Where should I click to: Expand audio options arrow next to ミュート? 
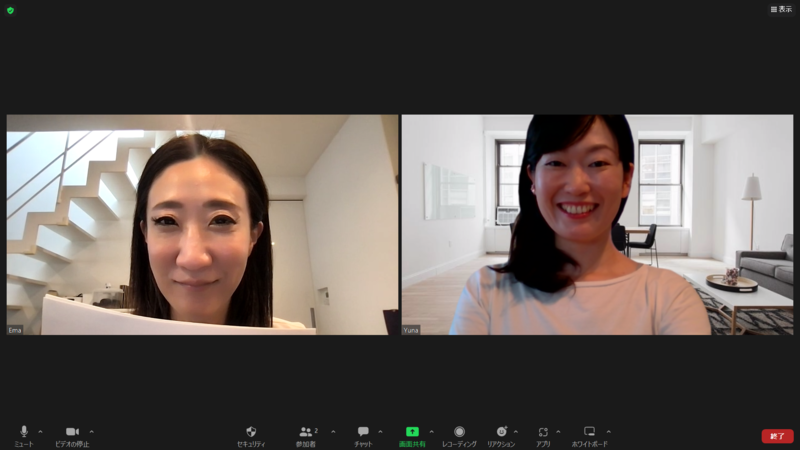coord(40,432)
